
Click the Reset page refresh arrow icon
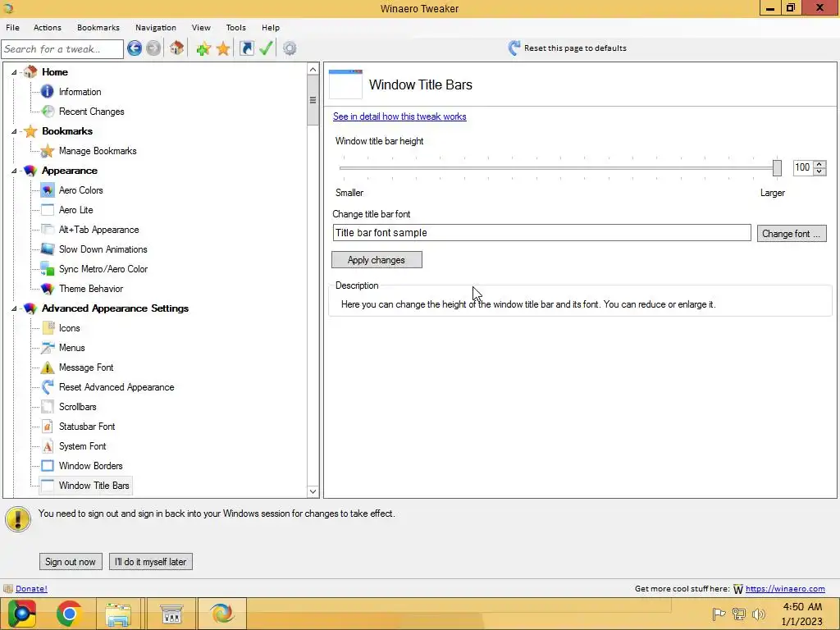(x=514, y=48)
